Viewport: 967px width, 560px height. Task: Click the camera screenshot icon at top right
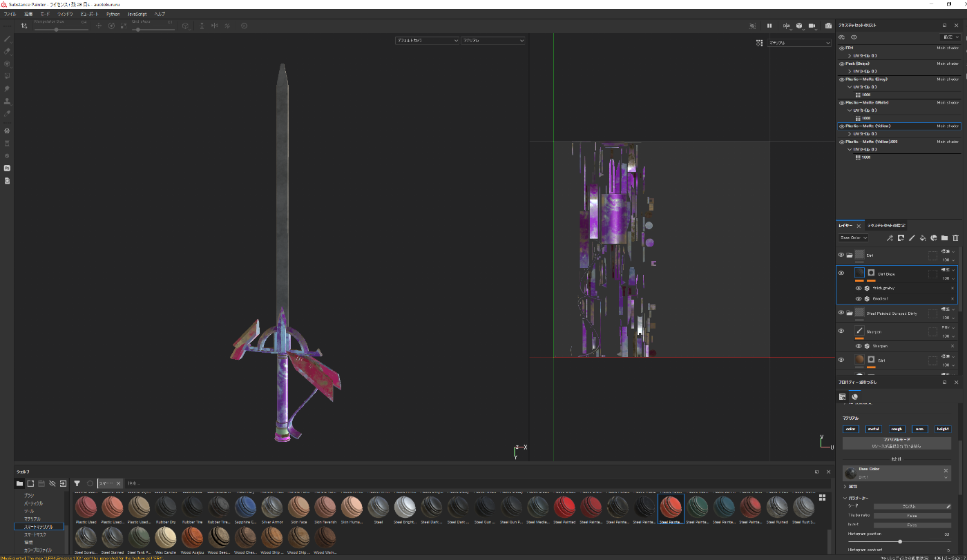[828, 26]
